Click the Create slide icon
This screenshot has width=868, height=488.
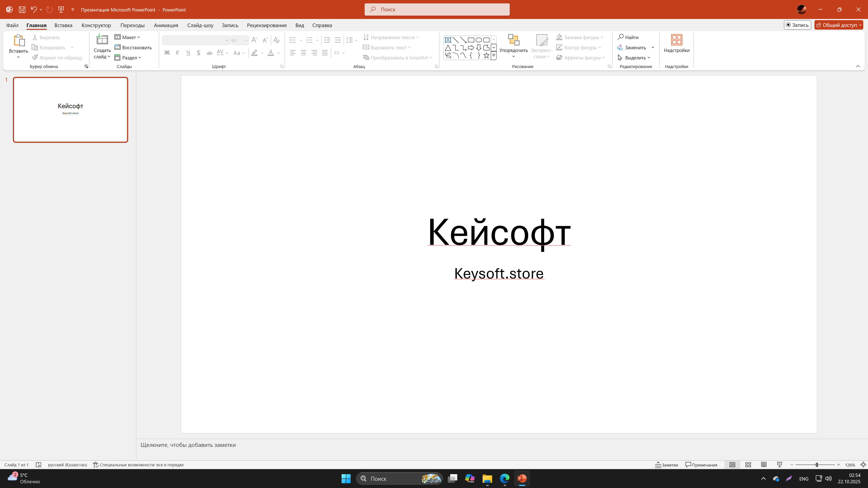tap(102, 40)
